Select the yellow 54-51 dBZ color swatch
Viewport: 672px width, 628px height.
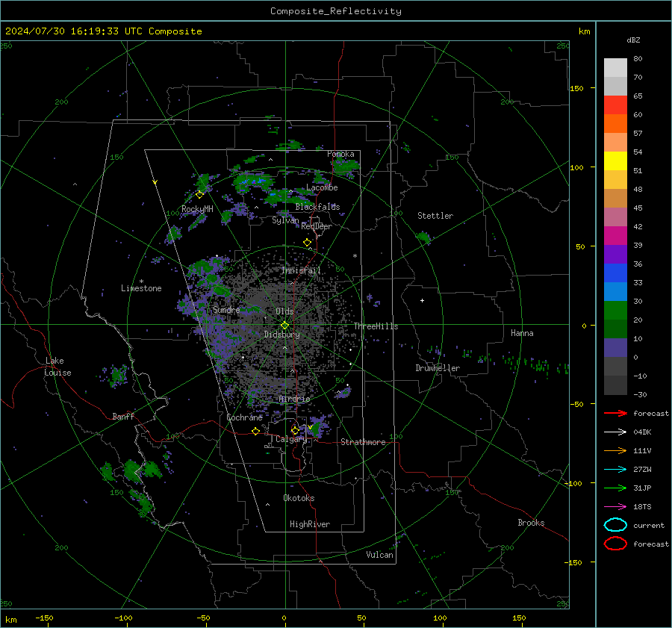pos(615,161)
